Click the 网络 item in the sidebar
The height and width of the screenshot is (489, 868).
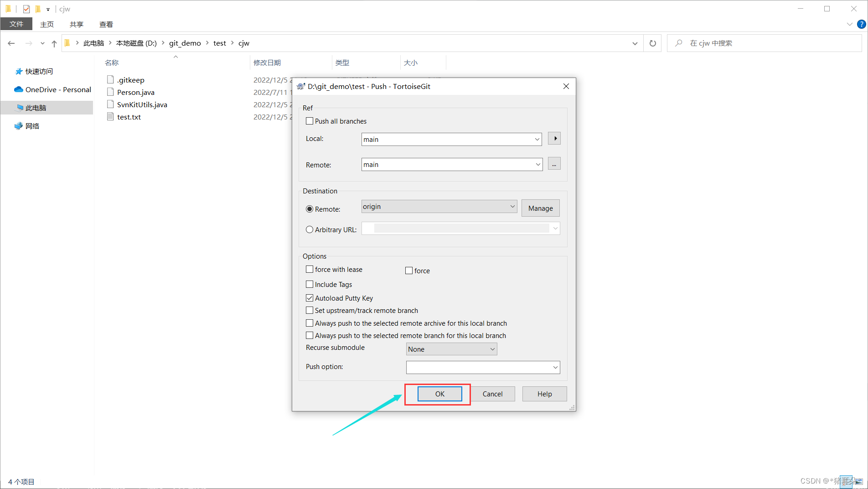33,125
